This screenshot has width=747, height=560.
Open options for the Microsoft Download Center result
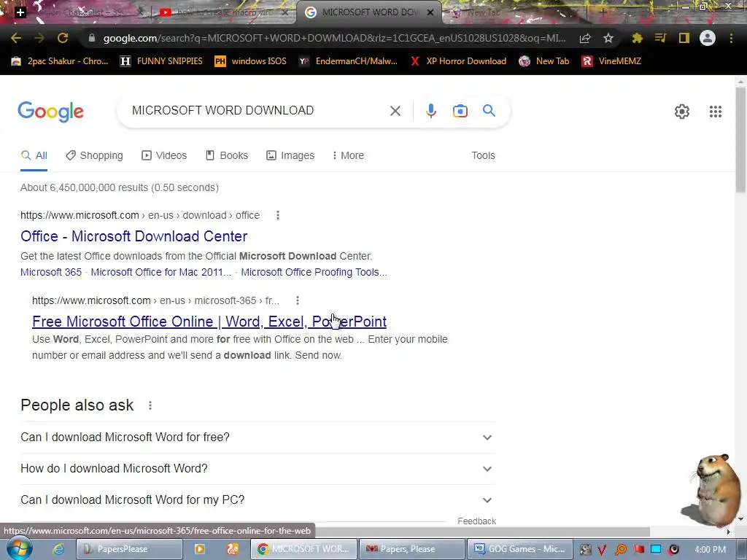[278, 215]
